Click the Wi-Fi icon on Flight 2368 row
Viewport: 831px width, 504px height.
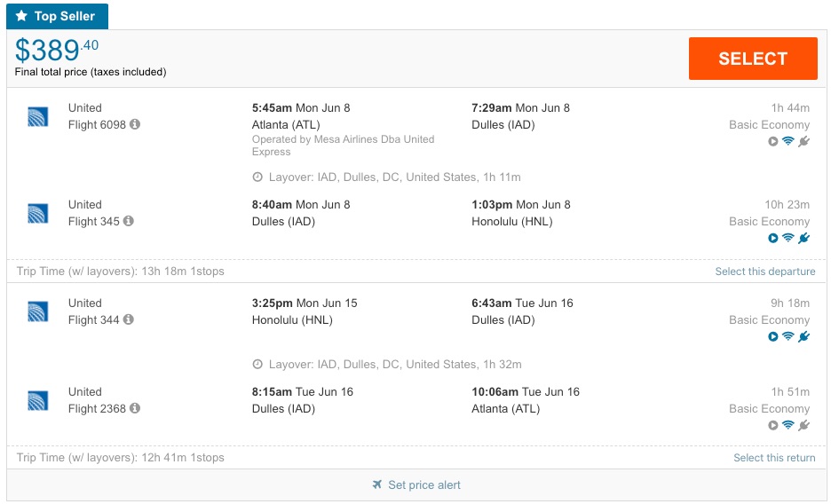787,425
